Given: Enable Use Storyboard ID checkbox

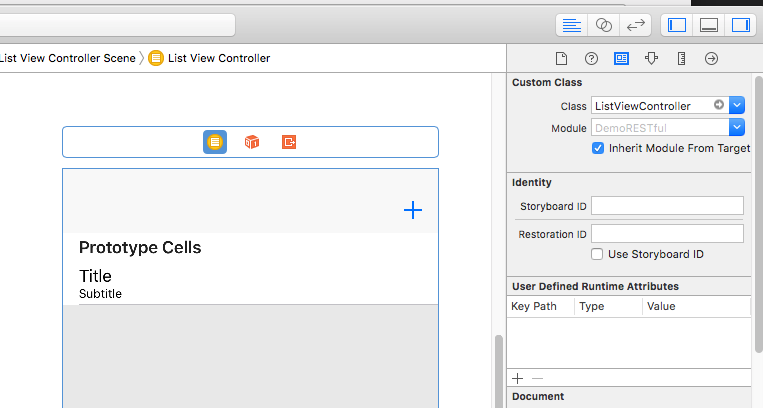Looking at the screenshot, I should point(598,254).
